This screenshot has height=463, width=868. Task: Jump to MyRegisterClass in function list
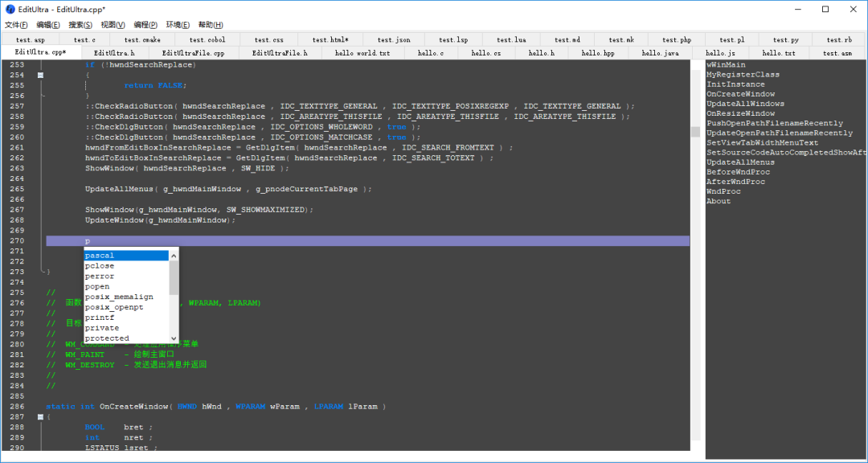click(x=743, y=75)
